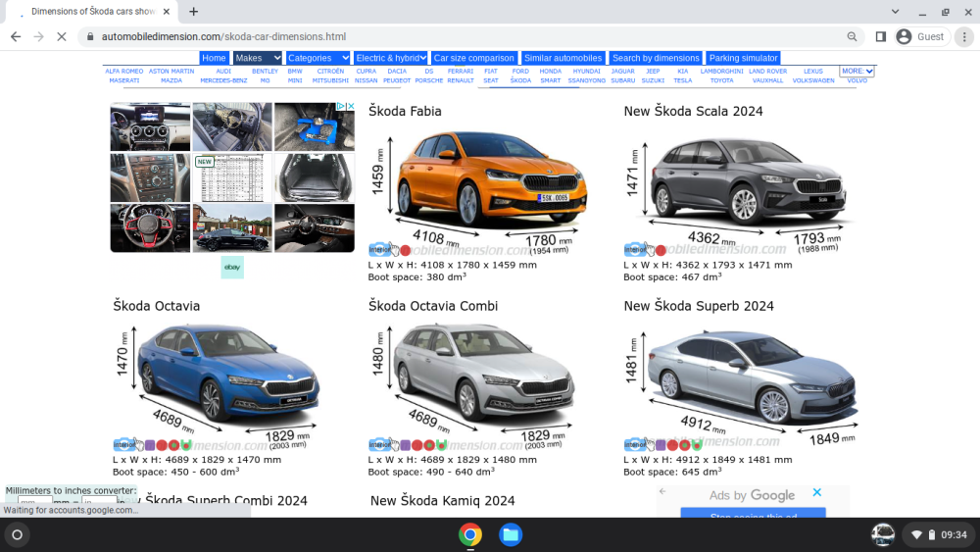
Task: Expand the Categories dropdown
Action: pyautogui.click(x=318, y=58)
